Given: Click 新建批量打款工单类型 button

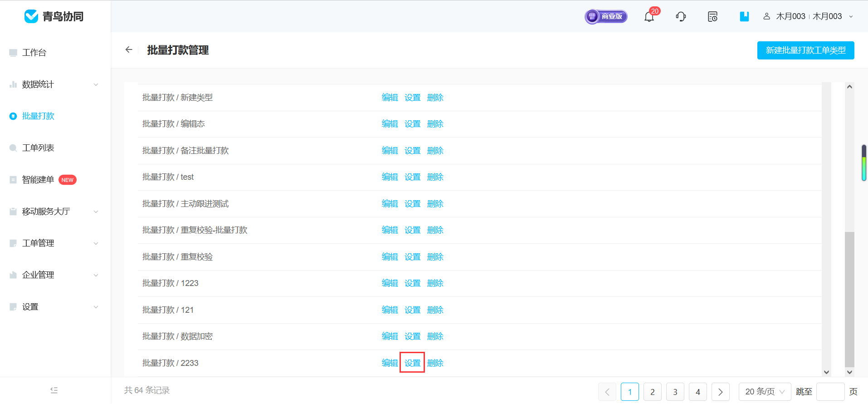Looking at the screenshot, I should point(805,50).
